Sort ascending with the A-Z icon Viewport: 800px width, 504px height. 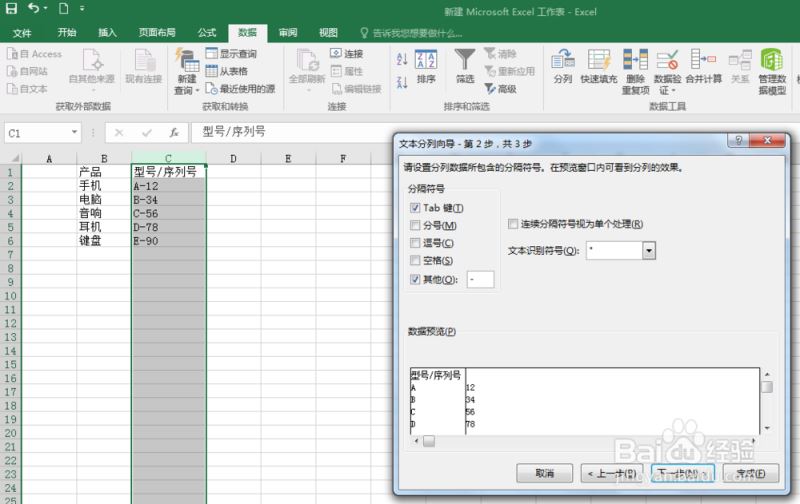click(402, 59)
